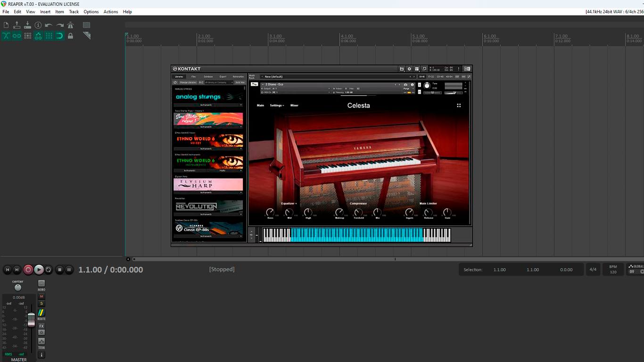Click the triangular ruler toolbar icon
Image resolution: width=644 pixels, height=362 pixels.
[87, 36]
